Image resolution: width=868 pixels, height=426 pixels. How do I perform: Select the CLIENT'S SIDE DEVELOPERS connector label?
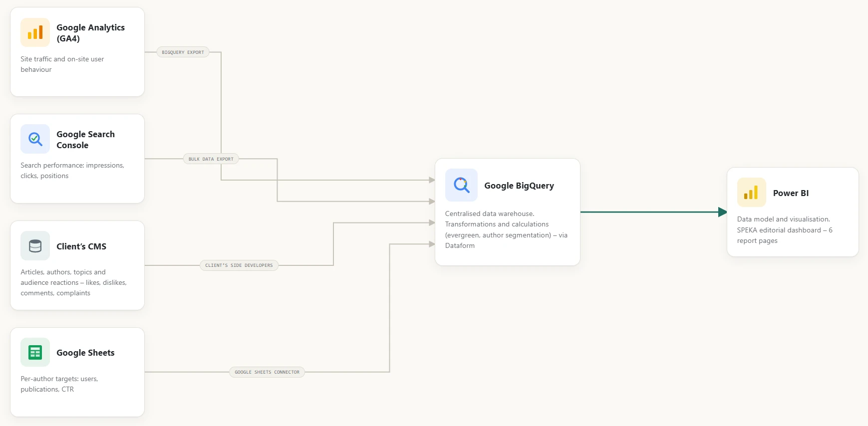pos(239,265)
